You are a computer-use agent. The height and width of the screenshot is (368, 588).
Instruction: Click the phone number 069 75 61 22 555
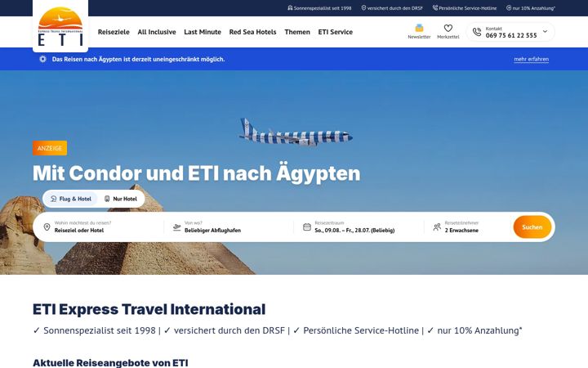[511, 35]
